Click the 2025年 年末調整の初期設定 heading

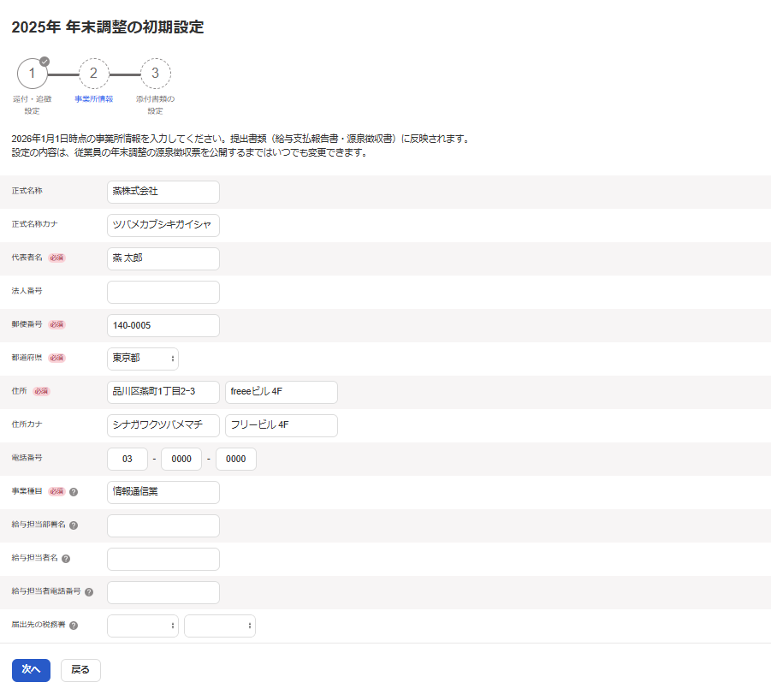coord(108,27)
